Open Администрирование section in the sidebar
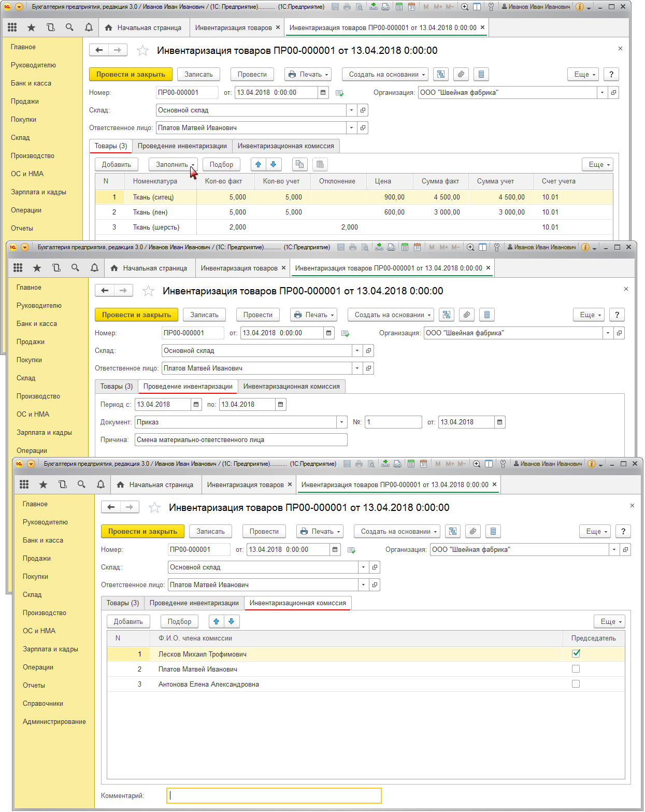The height and width of the screenshot is (812, 645). point(54,721)
